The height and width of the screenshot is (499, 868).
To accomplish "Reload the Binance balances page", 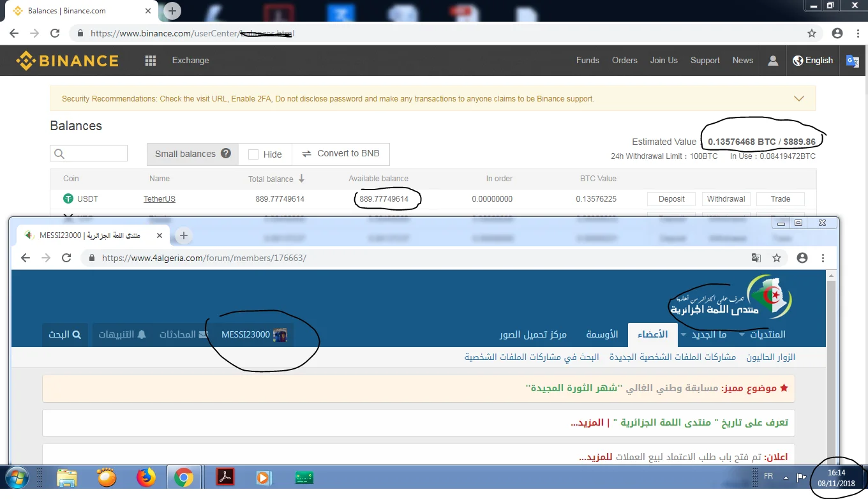I will click(x=55, y=33).
